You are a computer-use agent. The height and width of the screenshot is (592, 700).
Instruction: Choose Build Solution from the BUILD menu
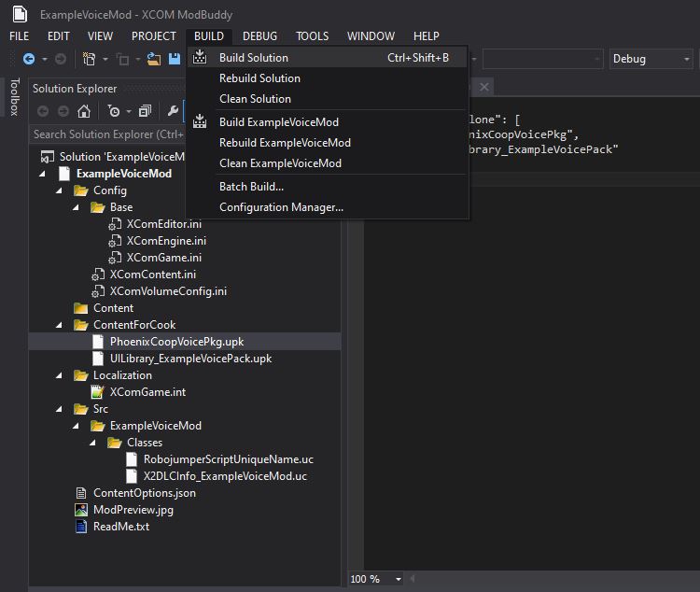[x=327, y=58]
